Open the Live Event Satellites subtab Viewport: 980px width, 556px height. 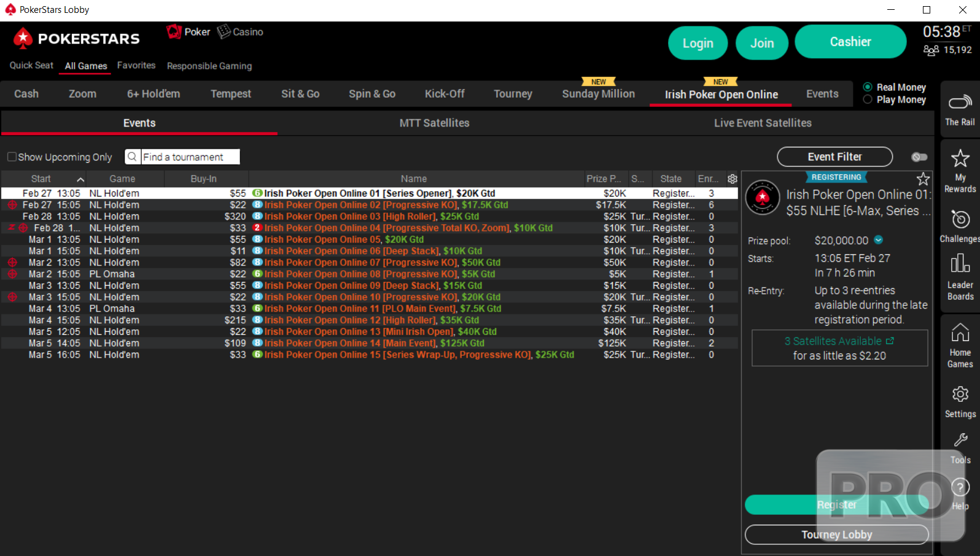click(x=763, y=123)
